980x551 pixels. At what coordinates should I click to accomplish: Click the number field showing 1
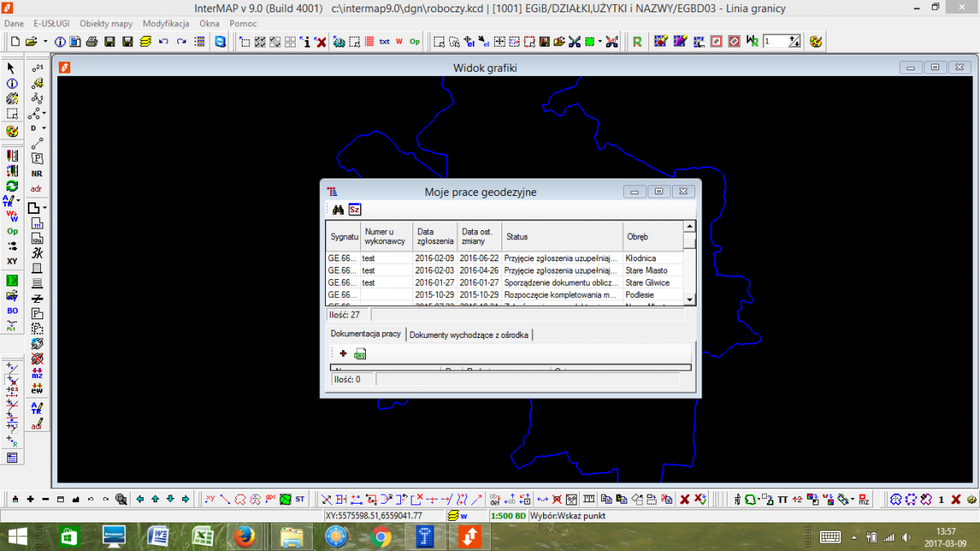click(x=776, y=41)
